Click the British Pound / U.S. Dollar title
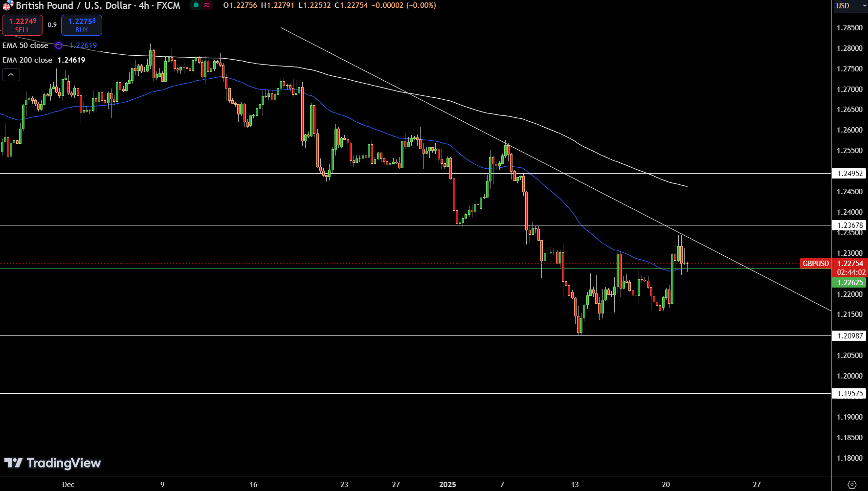Screen dimensions: 868x491 pos(74,5)
